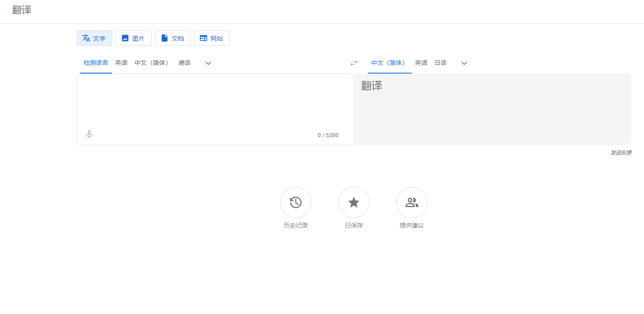The width and height of the screenshot is (644, 314).
Task: Set source language to 英语
Action: pyautogui.click(x=121, y=63)
